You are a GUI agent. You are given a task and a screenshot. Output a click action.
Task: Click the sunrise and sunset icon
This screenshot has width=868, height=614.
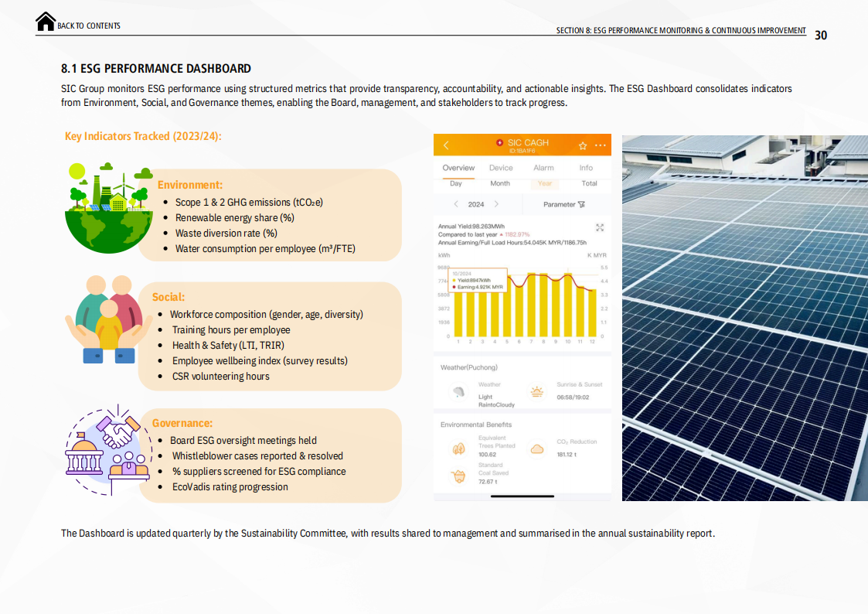[x=536, y=392]
